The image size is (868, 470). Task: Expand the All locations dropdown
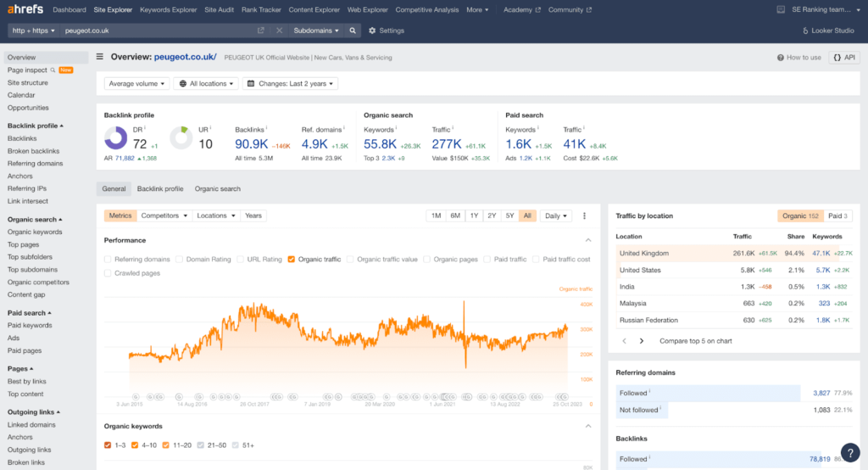click(x=206, y=84)
